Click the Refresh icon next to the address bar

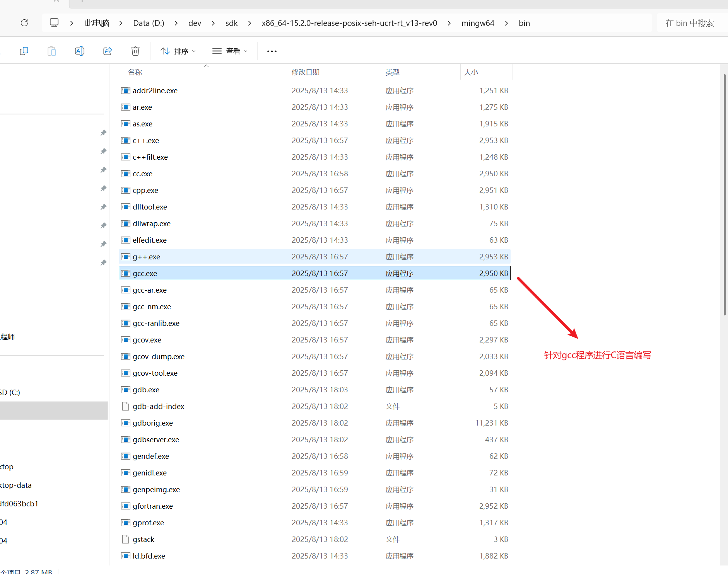click(x=24, y=23)
